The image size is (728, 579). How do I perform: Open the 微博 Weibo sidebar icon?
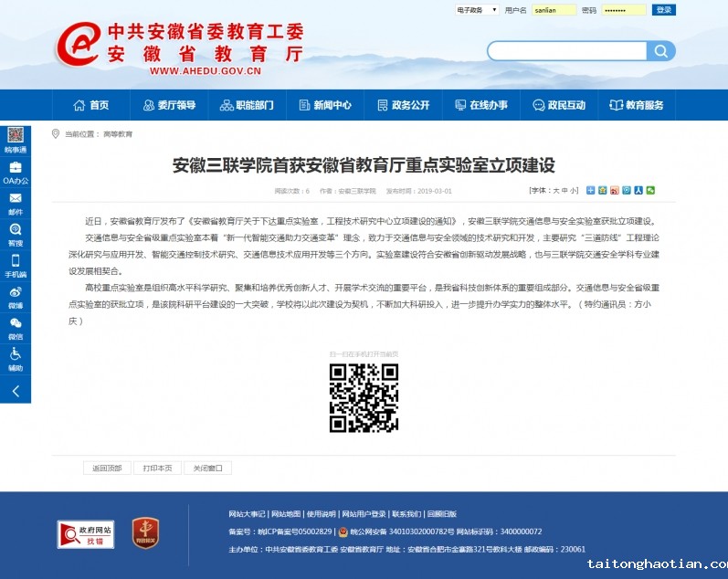point(16,296)
